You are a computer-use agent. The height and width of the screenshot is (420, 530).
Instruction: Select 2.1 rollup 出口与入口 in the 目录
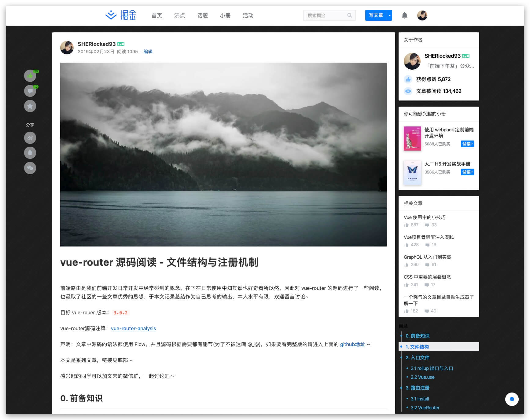point(432,368)
